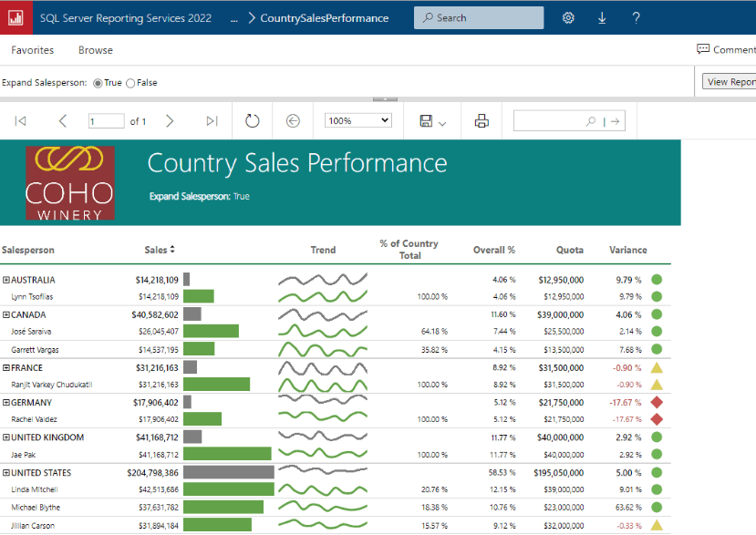Click the next page arrow
The image size is (756, 535).
click(169, 121)
